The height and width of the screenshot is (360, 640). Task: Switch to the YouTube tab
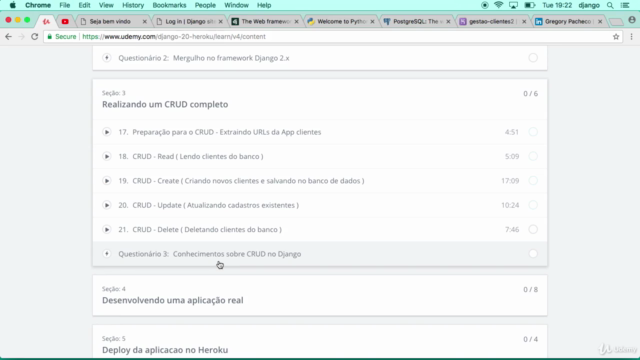(65, 21)
